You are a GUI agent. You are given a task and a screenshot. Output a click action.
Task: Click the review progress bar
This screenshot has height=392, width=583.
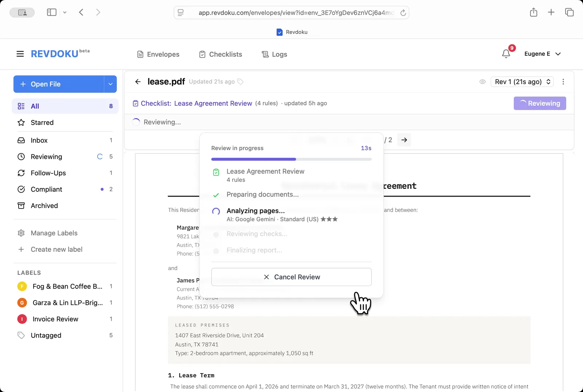coord(291,159)
